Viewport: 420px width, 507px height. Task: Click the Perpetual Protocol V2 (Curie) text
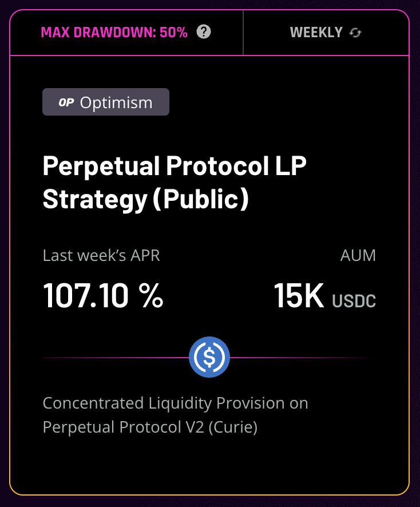150,427
